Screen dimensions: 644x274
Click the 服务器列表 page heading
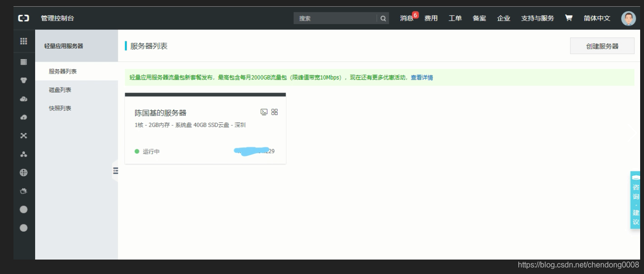149,46
